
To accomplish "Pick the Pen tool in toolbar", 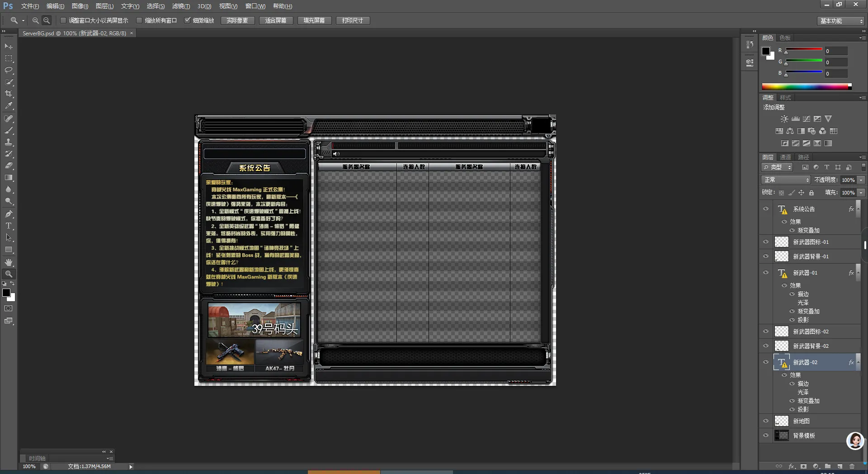I will [x=9, y=214].
